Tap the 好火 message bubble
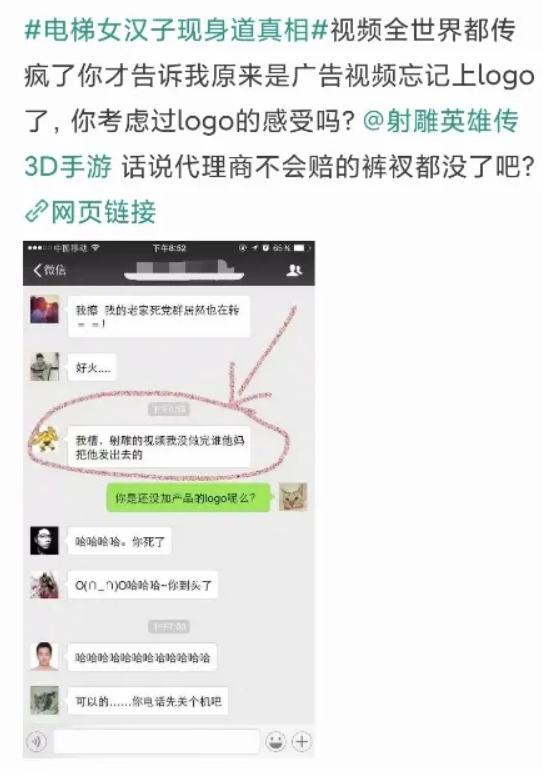 (x=92, y=367)
